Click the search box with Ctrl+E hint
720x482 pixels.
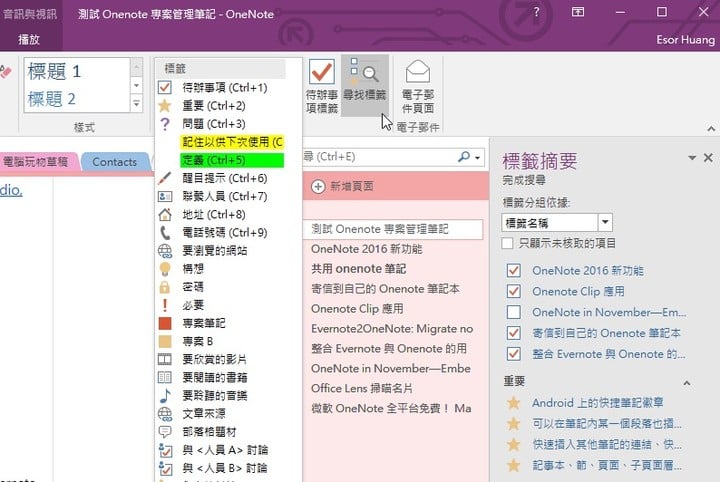pyautogui.click(x=380, y=157)
